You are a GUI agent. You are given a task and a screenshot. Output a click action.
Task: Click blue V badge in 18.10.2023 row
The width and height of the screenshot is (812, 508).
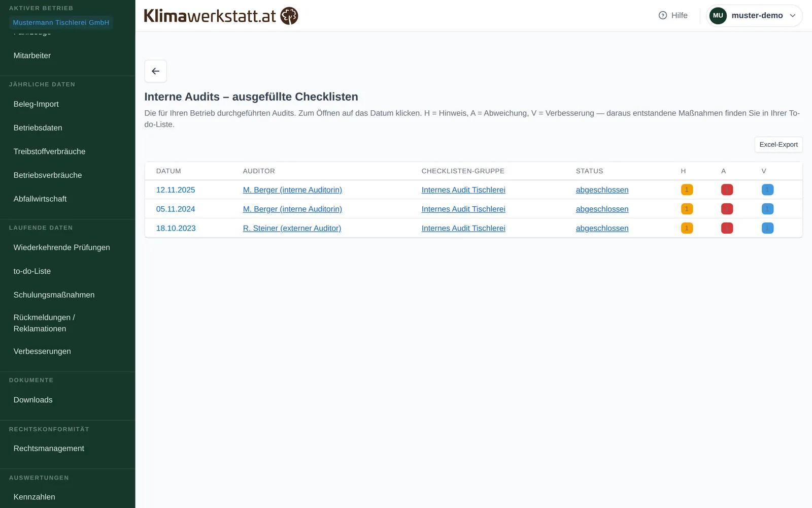(x=767, y=228)
